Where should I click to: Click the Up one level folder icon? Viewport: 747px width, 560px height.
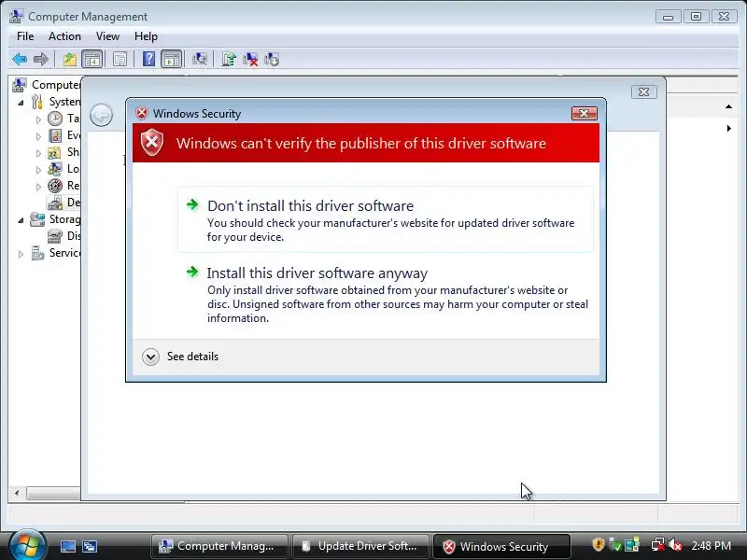click(70, 60)
